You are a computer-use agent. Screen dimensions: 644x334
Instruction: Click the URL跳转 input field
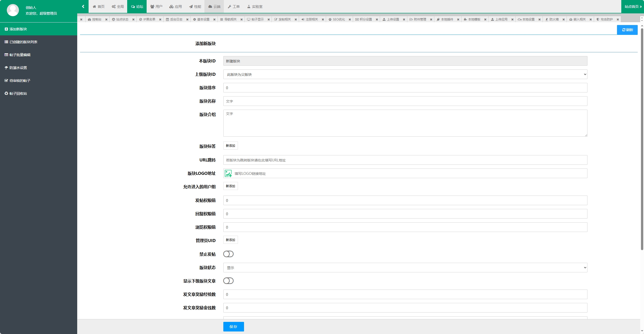click(405, 160)
